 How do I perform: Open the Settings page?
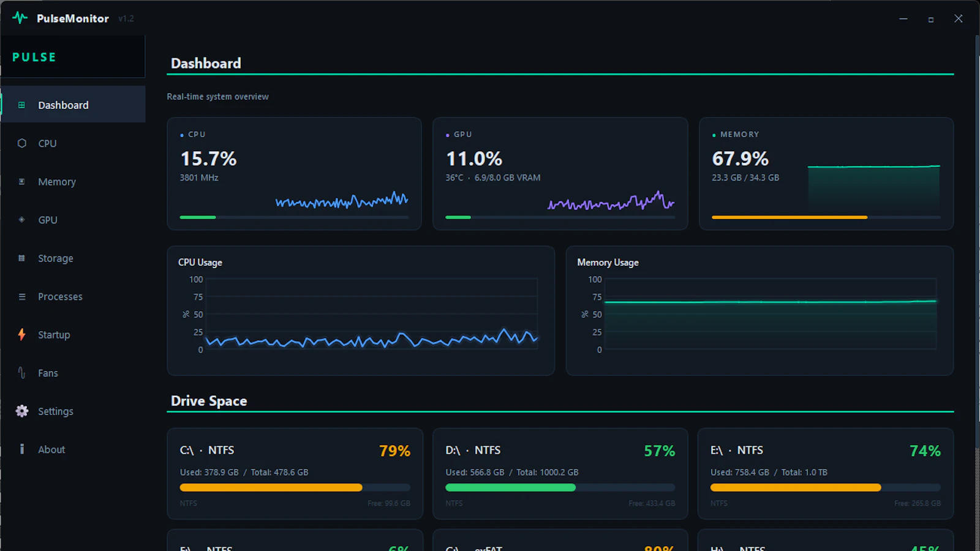tap(73, 411)
